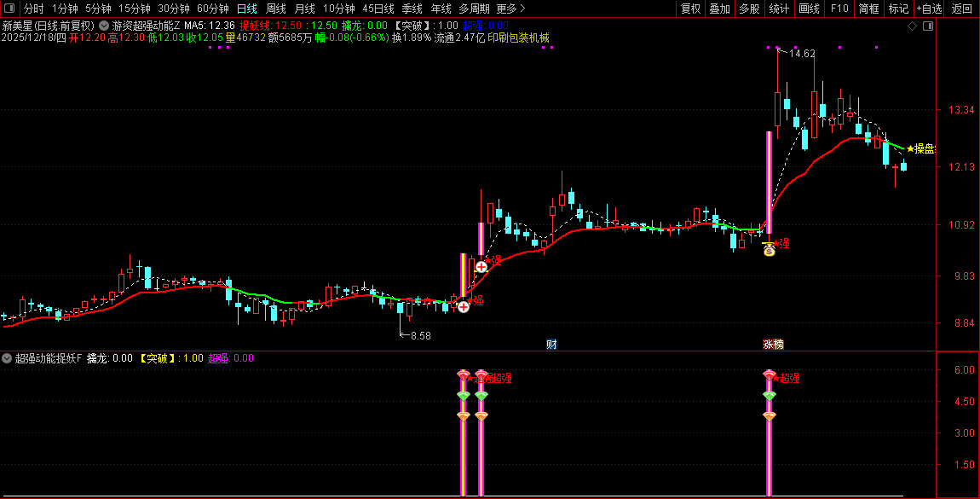Click the MA5: 12.36 value
The image size is (980, 499).
click(210, 26)
